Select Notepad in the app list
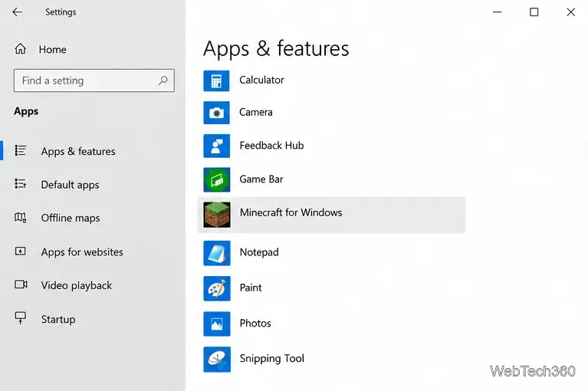Screen dimensions: 588x391 (x=259, y=252)
